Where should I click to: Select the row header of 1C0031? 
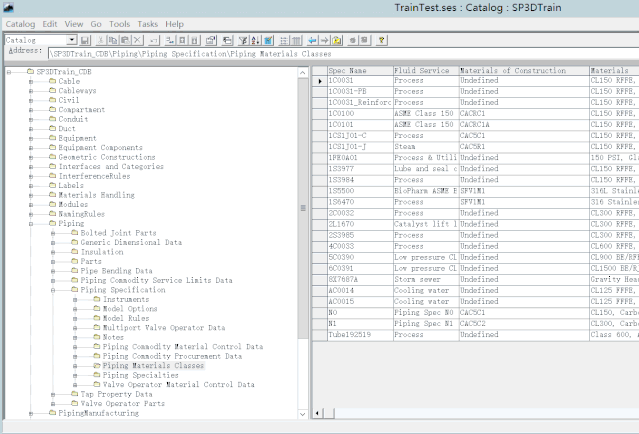(320, 81)
